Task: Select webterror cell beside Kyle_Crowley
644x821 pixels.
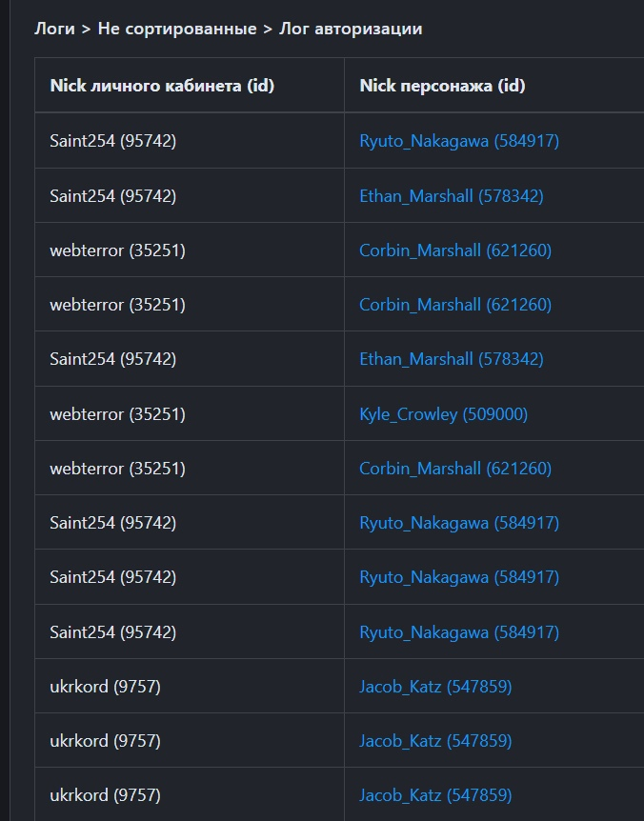Action: tap(117, 414)
